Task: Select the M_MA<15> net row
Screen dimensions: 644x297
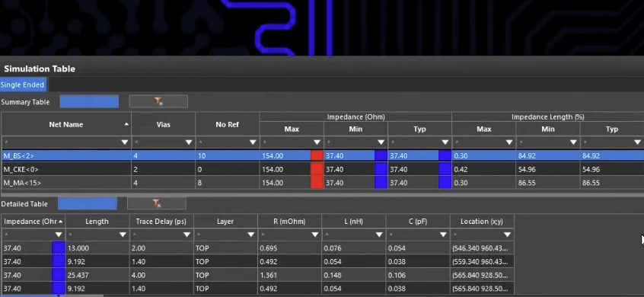Action: coord(322,183)
